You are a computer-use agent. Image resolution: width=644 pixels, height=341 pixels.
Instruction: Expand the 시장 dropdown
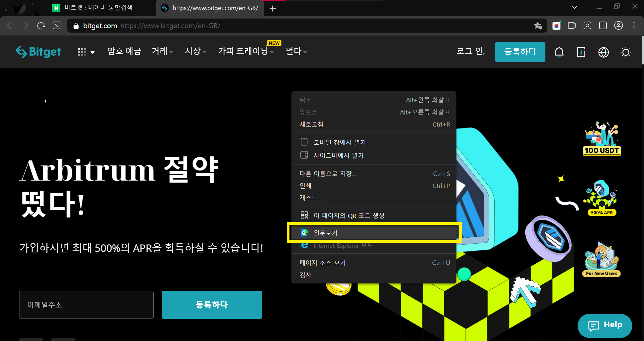[196, 51]
